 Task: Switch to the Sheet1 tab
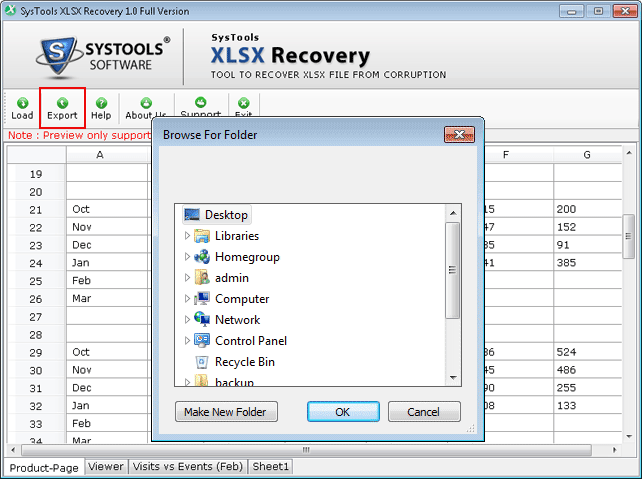pyautogui.click(x=270, y=466)
